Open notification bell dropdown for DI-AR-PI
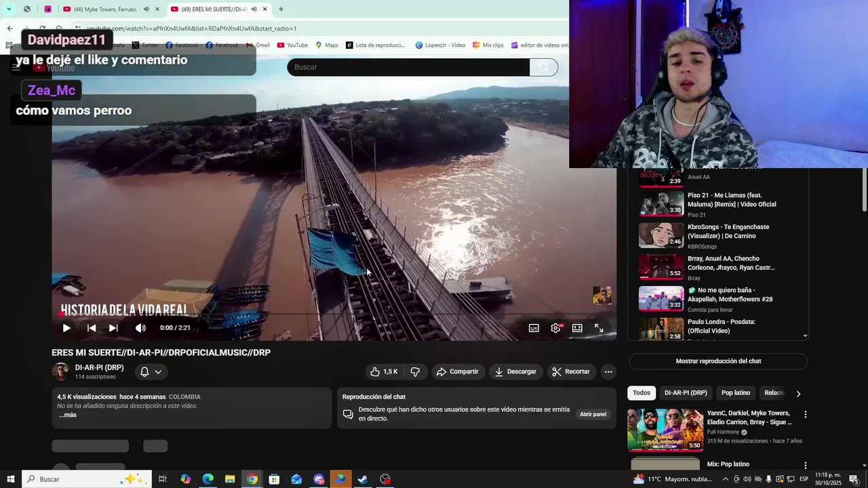Image resolution: width=868 pixels, height=488 pixels. (151, 371)
